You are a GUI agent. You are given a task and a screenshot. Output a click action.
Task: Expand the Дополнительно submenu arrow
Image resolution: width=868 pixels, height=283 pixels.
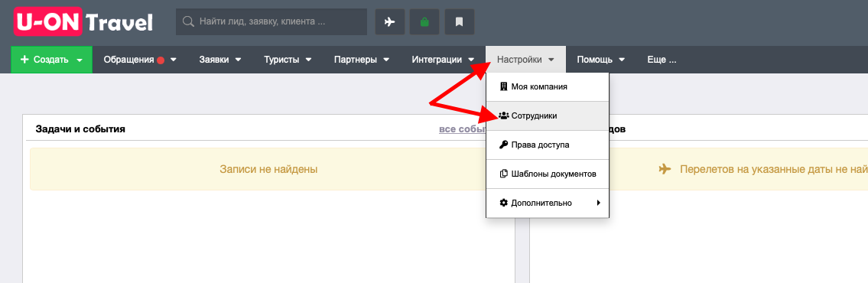coord(598,203)
